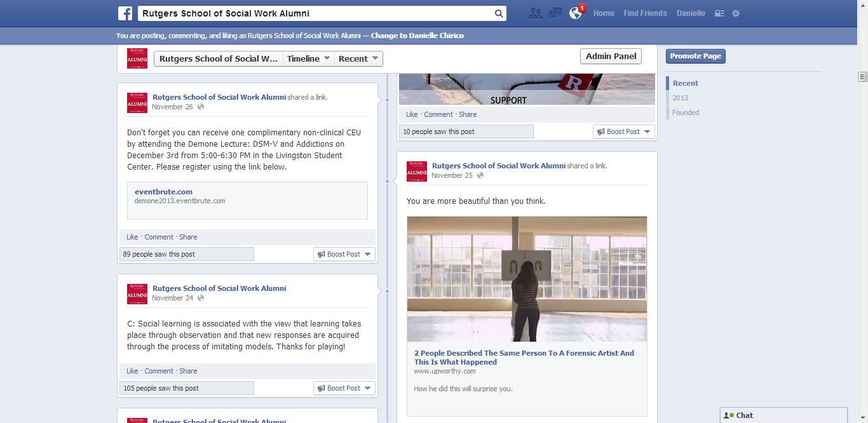Click Change to Danielle Chirico link
The image size is (868, 423).
(417, 36)
